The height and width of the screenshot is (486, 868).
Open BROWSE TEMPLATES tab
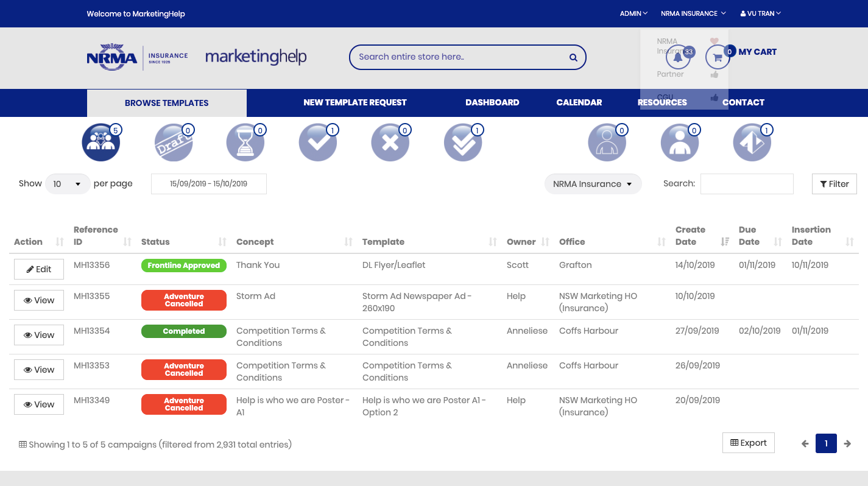tap(167, 103)
